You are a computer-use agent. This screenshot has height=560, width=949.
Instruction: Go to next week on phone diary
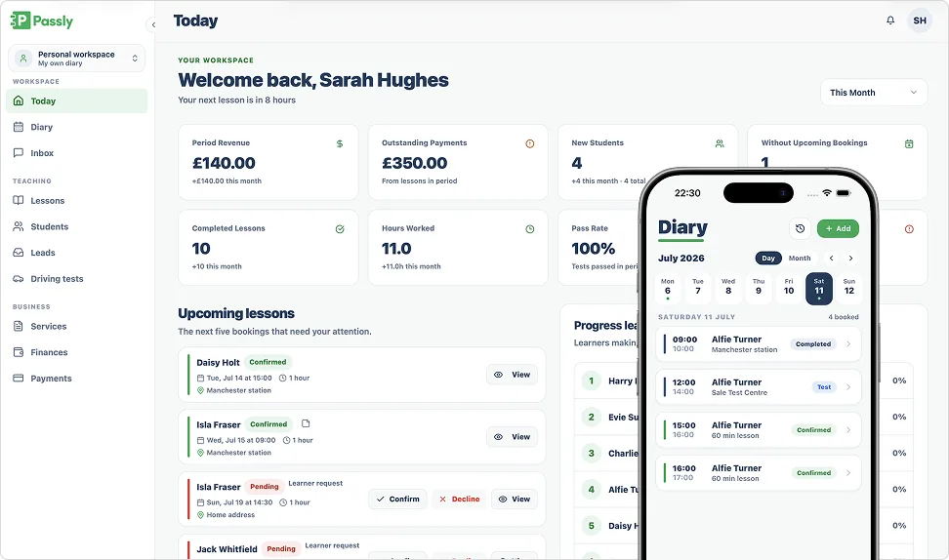coord(850,259)
